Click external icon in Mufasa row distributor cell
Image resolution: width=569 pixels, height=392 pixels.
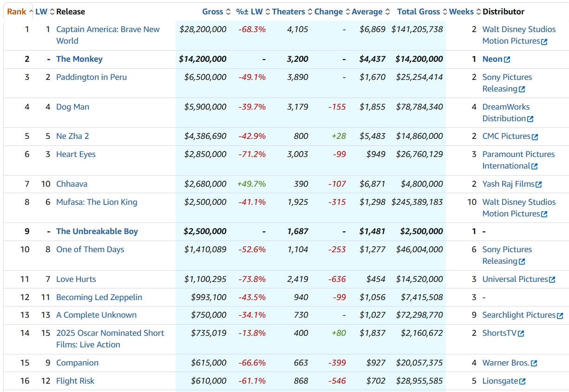(x=544, y=214)
